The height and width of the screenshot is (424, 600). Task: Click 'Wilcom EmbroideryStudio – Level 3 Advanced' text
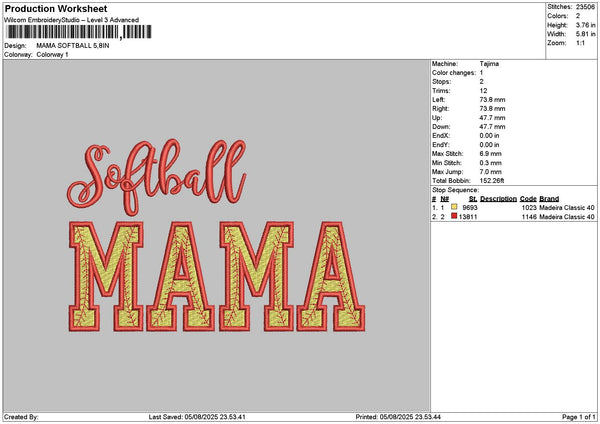[x=72, y=20]
